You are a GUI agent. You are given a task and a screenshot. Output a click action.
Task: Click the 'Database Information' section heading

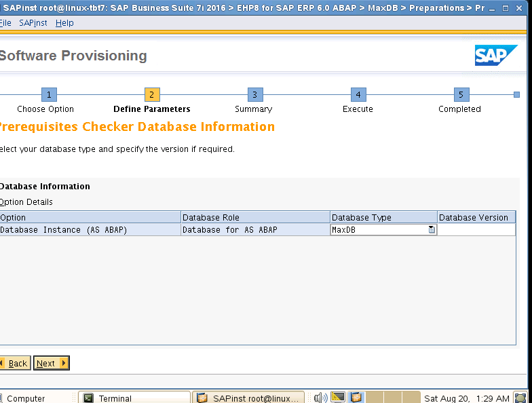pyautogui.click(x=45, y=186)
